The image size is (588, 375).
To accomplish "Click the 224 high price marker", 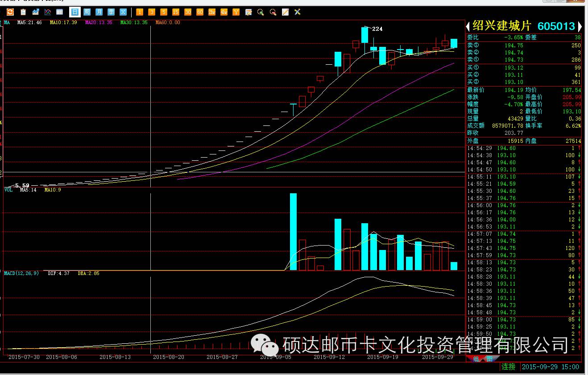I will point(377,29).
